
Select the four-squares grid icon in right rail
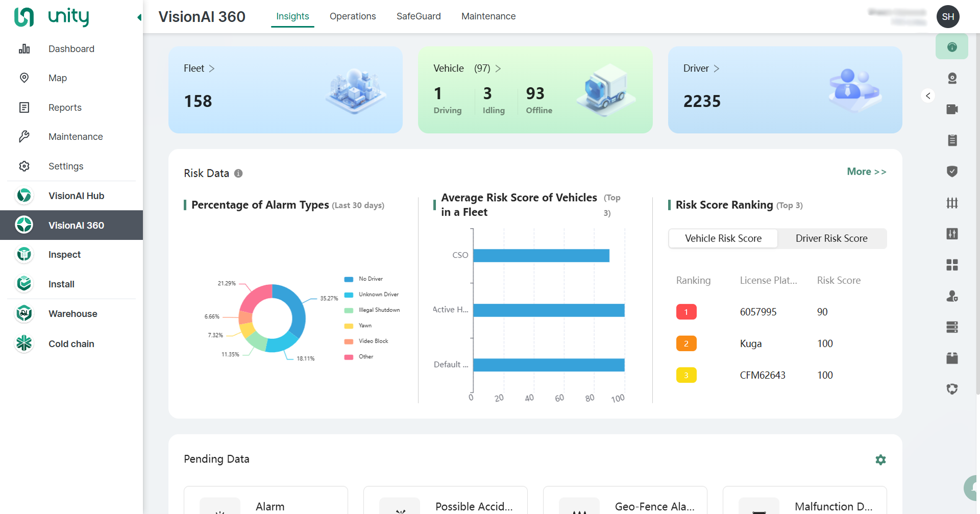[x=952, y=265]
